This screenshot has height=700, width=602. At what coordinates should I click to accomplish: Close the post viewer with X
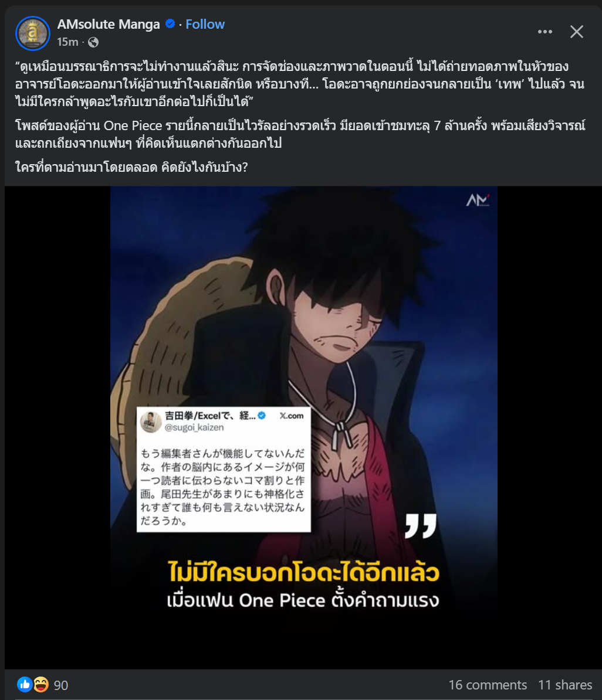(577, 32)
